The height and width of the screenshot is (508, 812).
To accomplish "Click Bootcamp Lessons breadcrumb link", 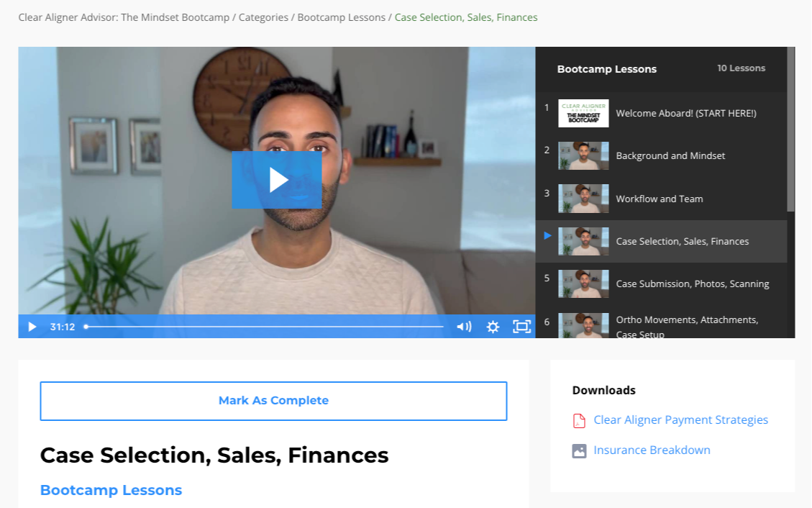I will tap(341, 17).
